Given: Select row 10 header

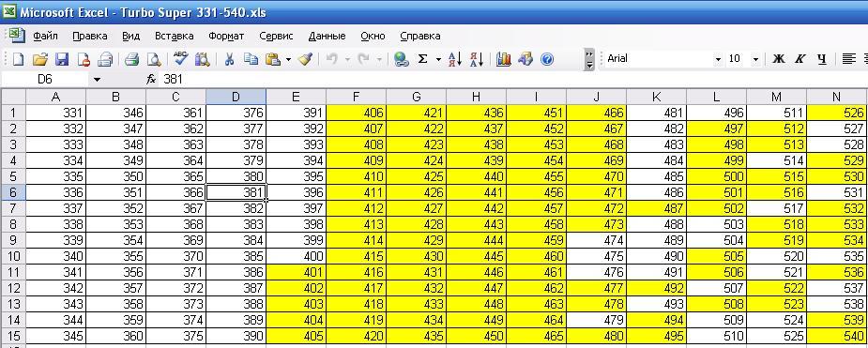Looking at the screenshot, I should point(13,257).
